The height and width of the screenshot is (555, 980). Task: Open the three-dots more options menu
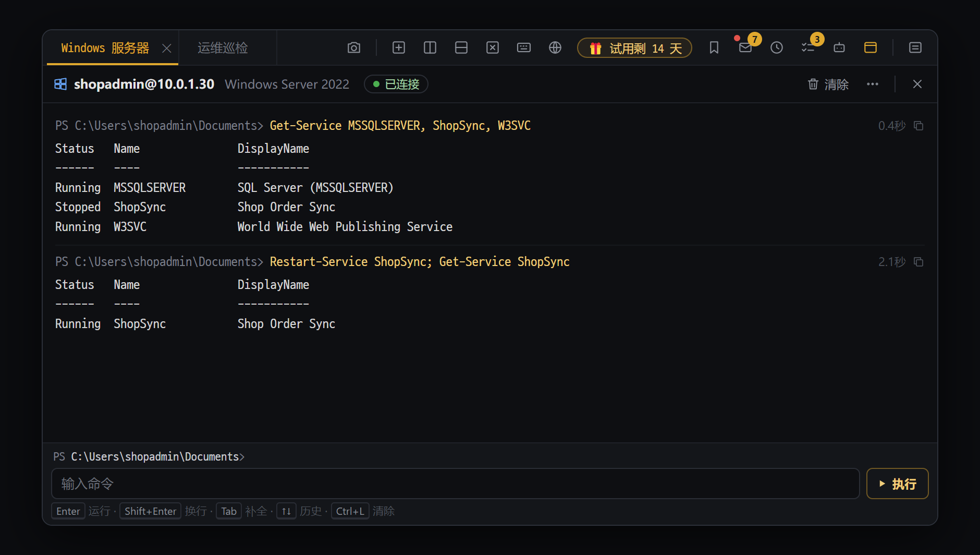point(873,84)
